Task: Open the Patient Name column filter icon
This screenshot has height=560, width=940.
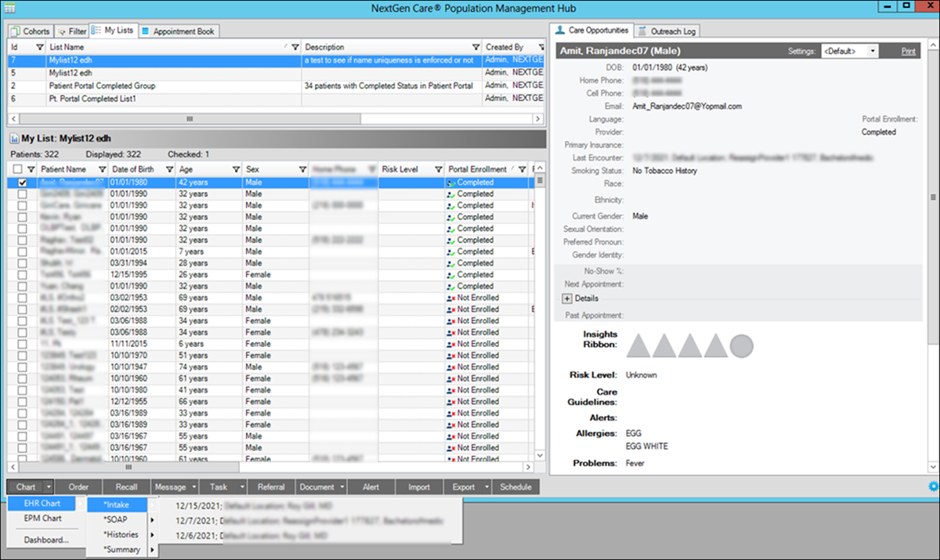Action: point(102,169)
